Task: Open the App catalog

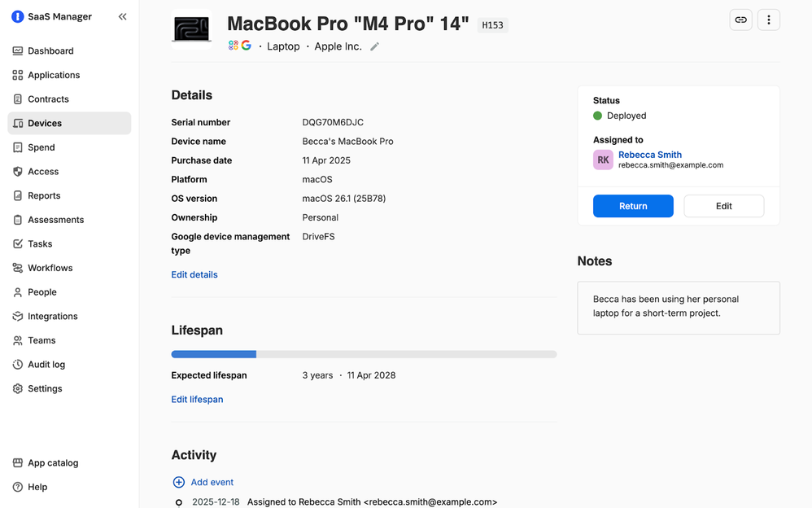Action: click(x=53, y=463)
